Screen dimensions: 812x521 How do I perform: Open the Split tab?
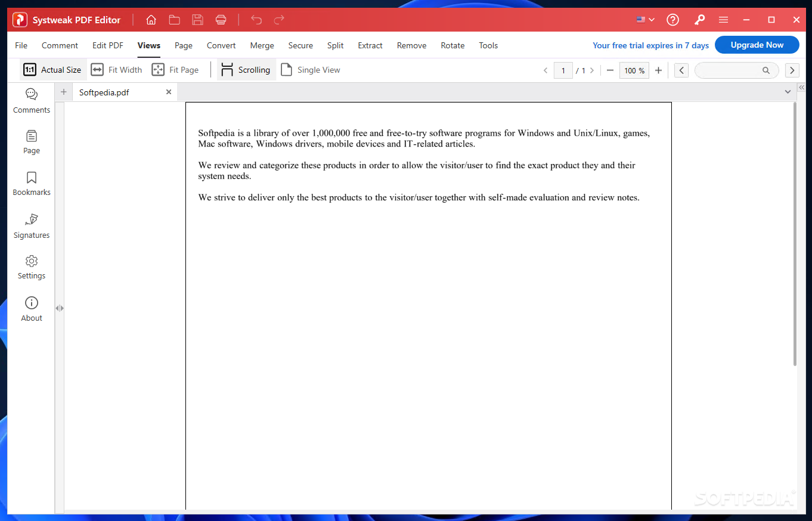coord(335,45)
